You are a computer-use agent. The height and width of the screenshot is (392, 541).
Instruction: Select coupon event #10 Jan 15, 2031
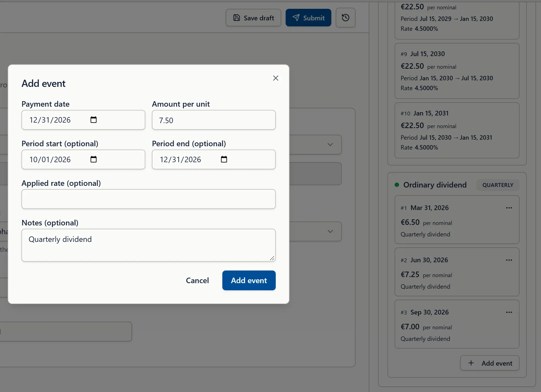[x=457, y=130]
